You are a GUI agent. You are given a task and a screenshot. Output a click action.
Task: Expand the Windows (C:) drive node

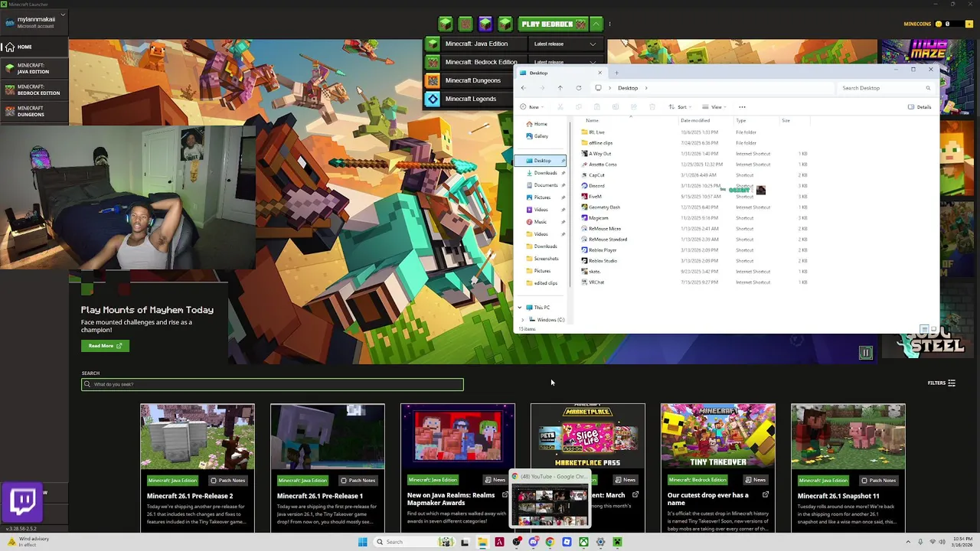pos(523,320)
